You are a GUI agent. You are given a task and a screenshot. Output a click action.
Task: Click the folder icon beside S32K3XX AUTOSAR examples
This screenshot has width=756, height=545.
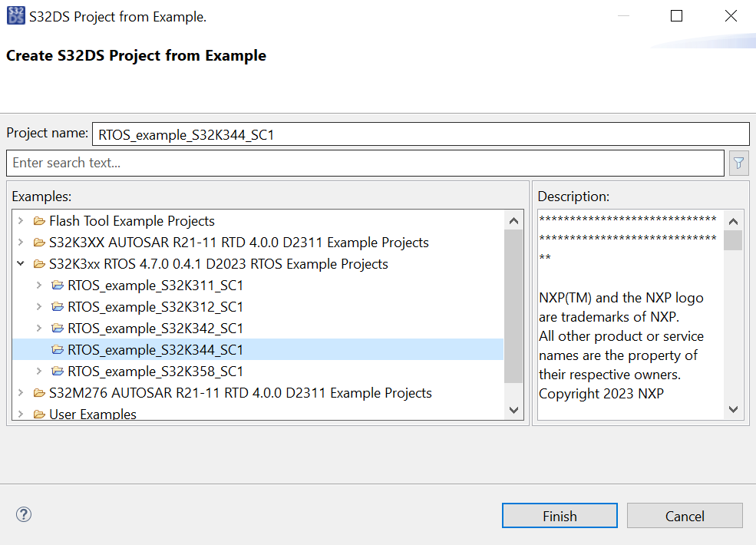coord(39,242)
